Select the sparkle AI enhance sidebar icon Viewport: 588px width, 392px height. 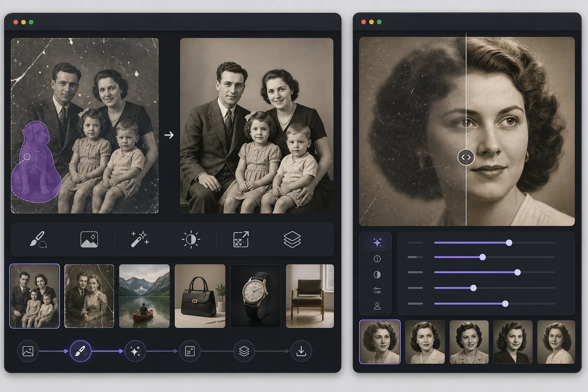377,243
